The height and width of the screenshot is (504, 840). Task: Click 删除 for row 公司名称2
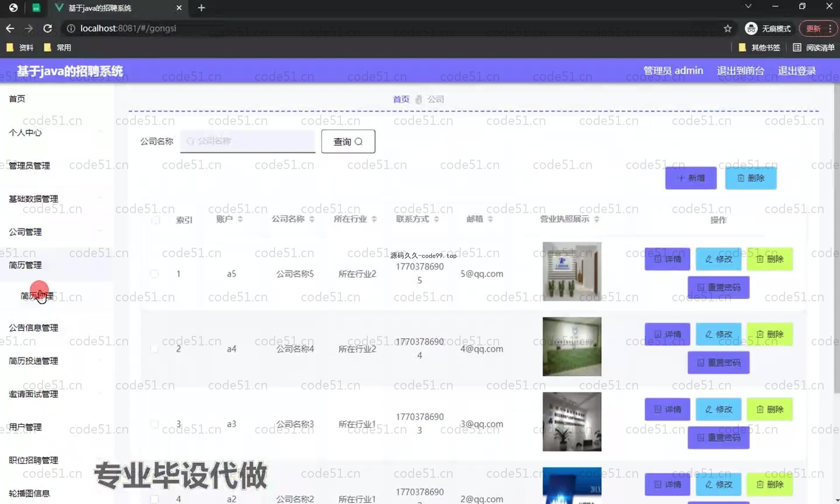[x=770, y=484]
